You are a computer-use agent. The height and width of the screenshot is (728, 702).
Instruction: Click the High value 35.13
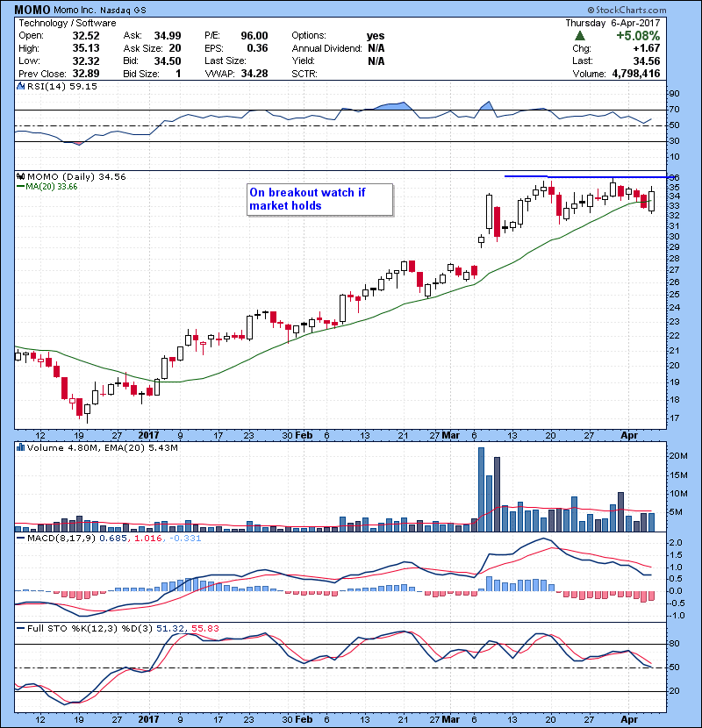[x=86, y=48]
